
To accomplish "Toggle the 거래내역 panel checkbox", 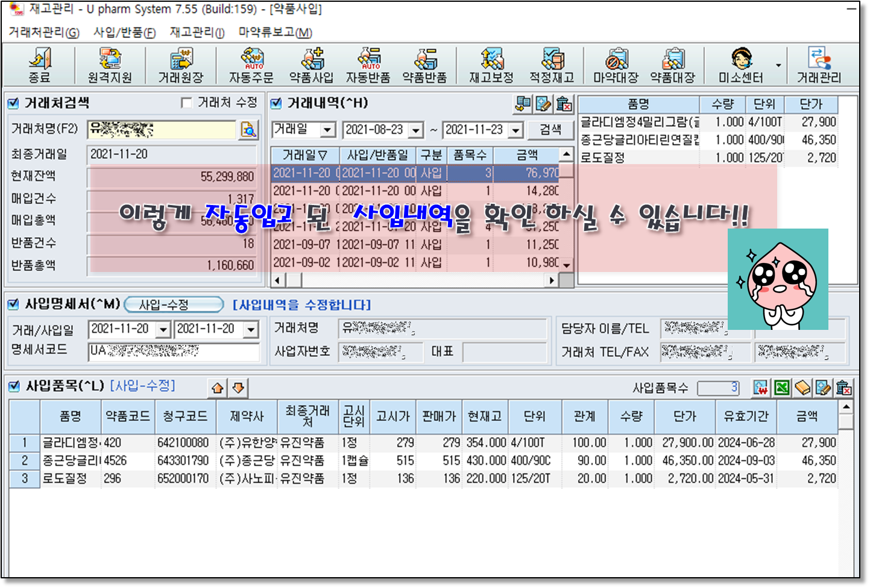I will (276, 103).
